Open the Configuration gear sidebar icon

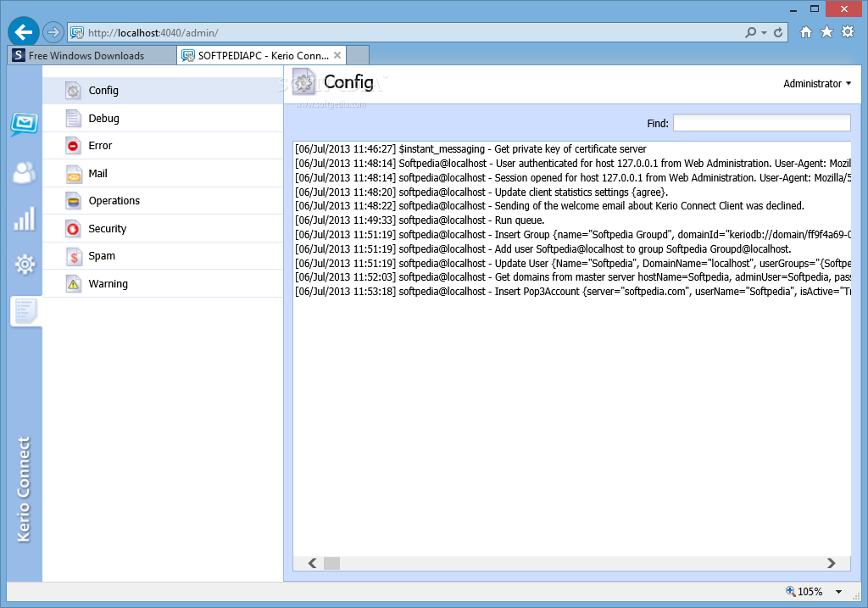[x=25, y=264]
